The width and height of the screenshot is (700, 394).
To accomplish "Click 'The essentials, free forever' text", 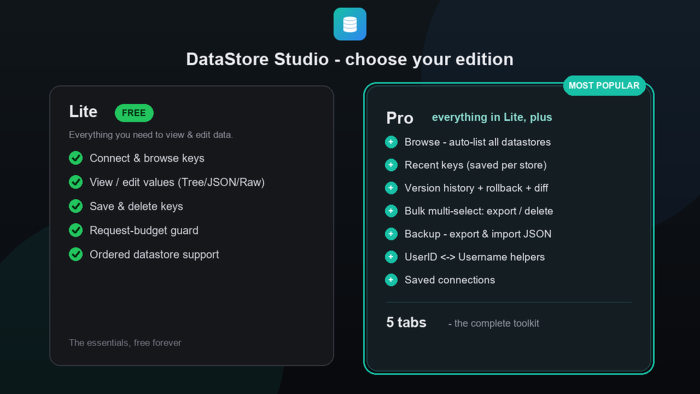I will 125,343.
